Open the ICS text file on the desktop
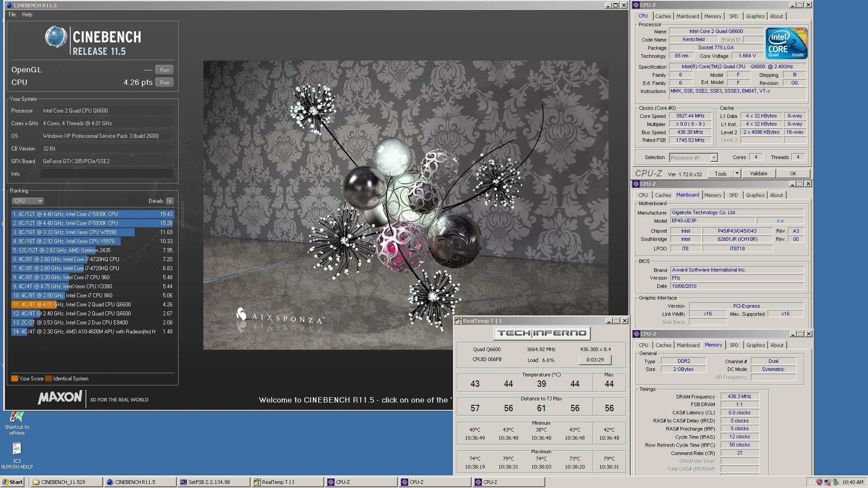868x488 pixels. pyautogui.click(x=17, y=455)
